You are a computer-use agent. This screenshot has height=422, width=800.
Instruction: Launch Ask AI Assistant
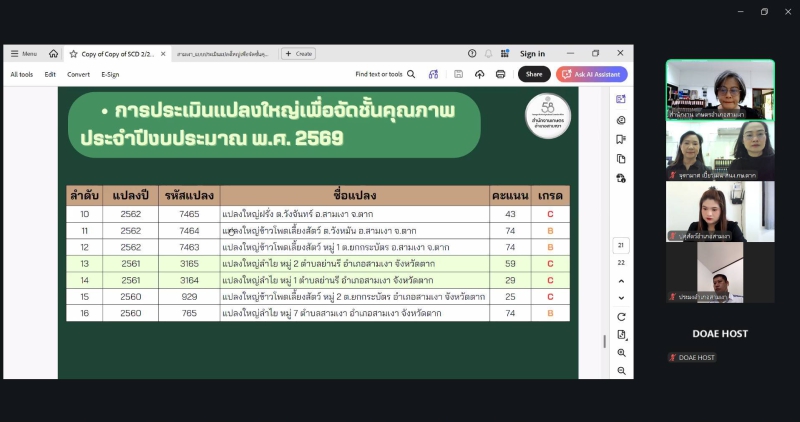point(592,74)
